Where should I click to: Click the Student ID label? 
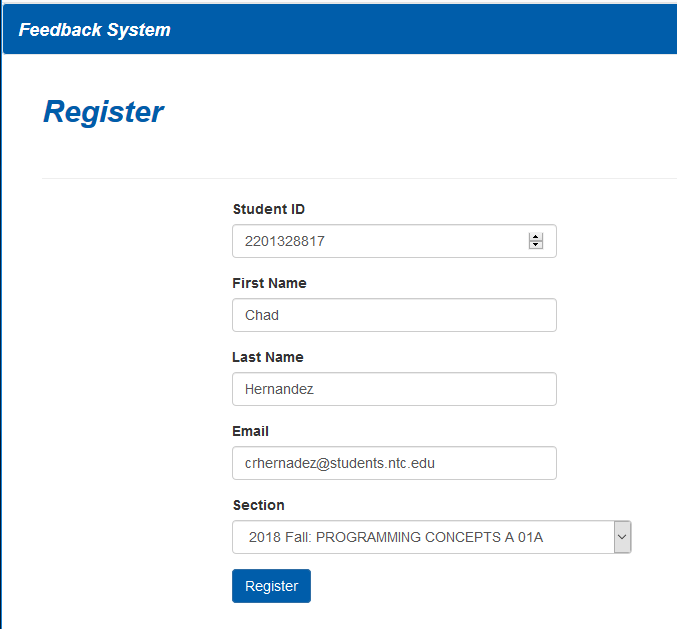pos(269,209)
